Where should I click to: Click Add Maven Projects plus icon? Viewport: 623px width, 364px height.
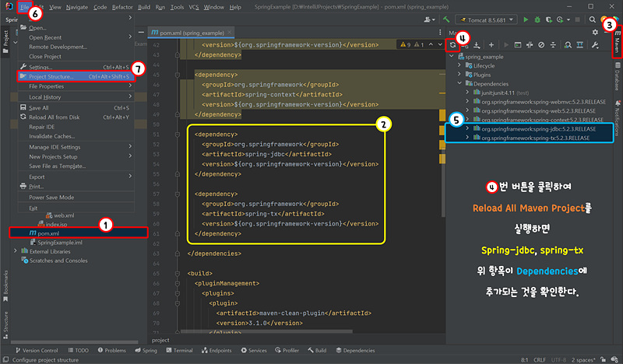[x=491, y=45]
